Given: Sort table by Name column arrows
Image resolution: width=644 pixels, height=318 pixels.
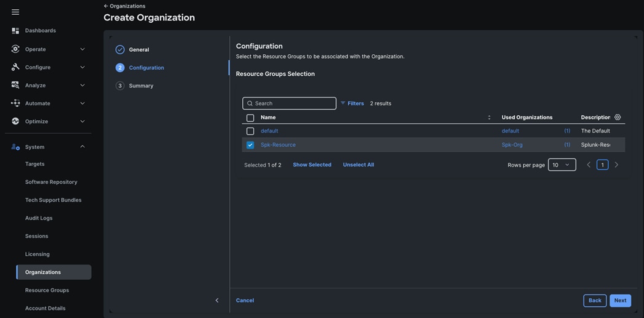Looking at the screenshot, I should [489, 118].
